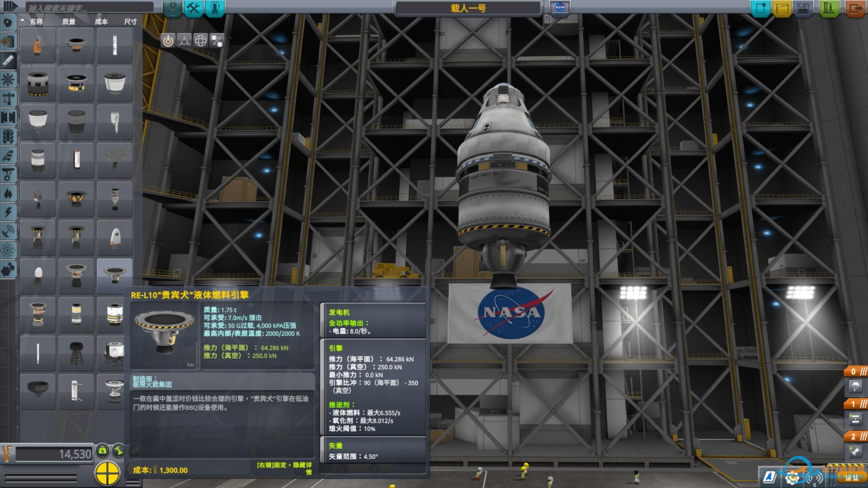This screenshot has height=488, width=868.
Task: Change the mission flag NASA icon
Action: [x=560, y=8]
